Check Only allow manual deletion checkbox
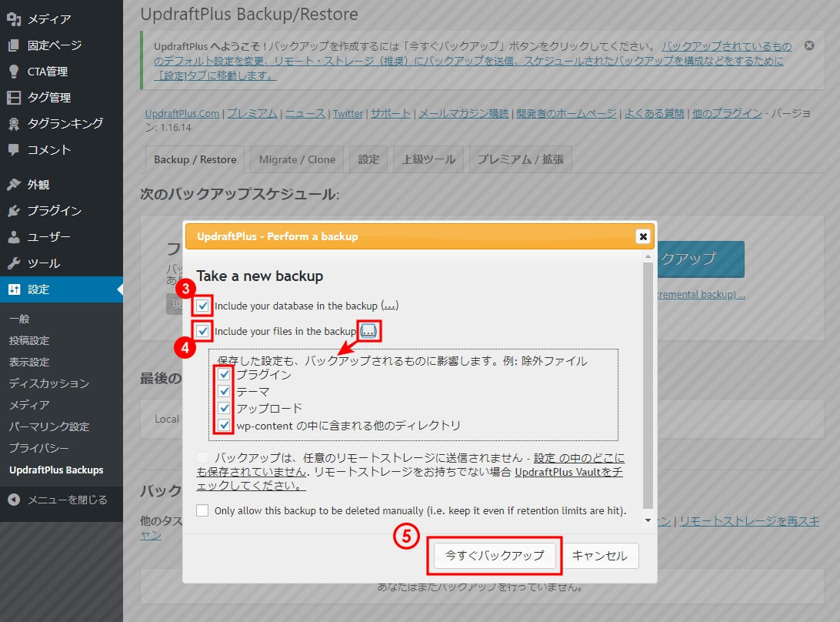The width and height of the screenshot is (840, 622). [x=202, y=510]
